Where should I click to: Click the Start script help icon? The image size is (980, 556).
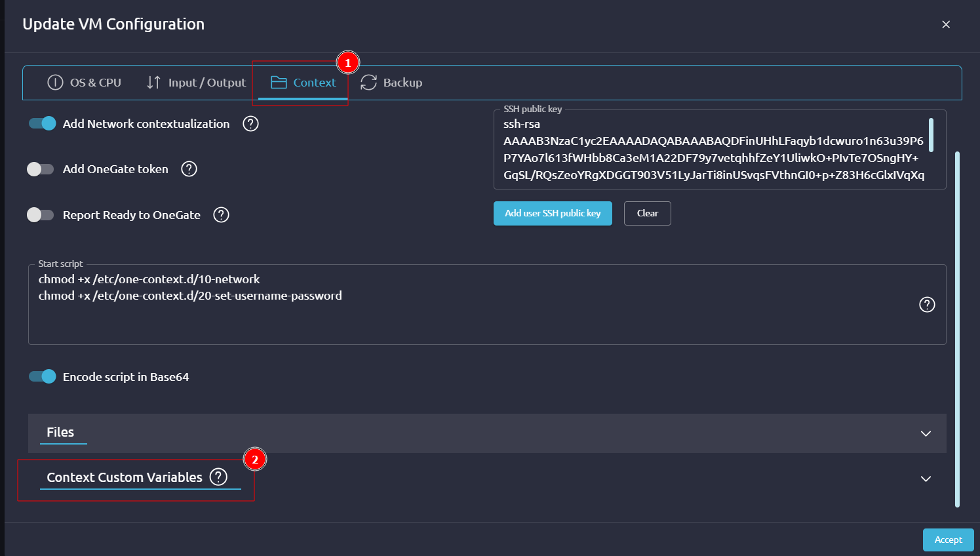click(x=927, y=304)
